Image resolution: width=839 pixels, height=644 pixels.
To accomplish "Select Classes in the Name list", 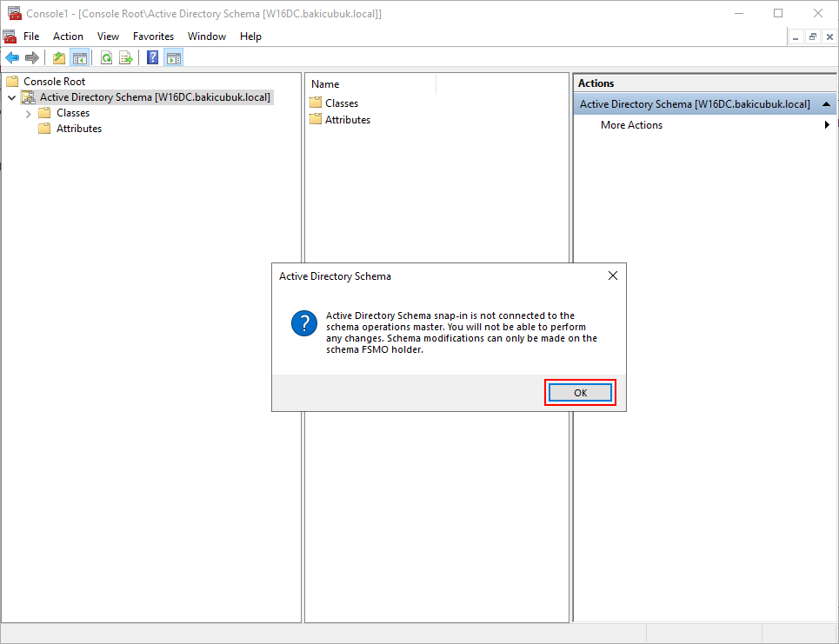I will tap(342, 103).
